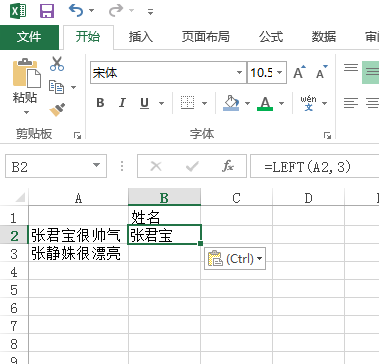Image resolution: width=379 pixels, height=364 pixels.
Task: Click the Select All corner triangle
Action: (x=20, y=198)
